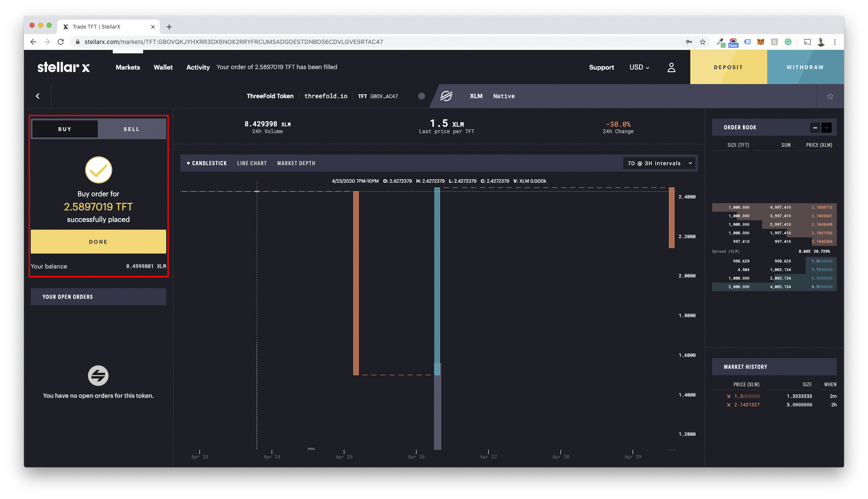The height and width of the screenshot is (499, 868).
Task: Open the Activity menu
Action: [x=198, y=67]
